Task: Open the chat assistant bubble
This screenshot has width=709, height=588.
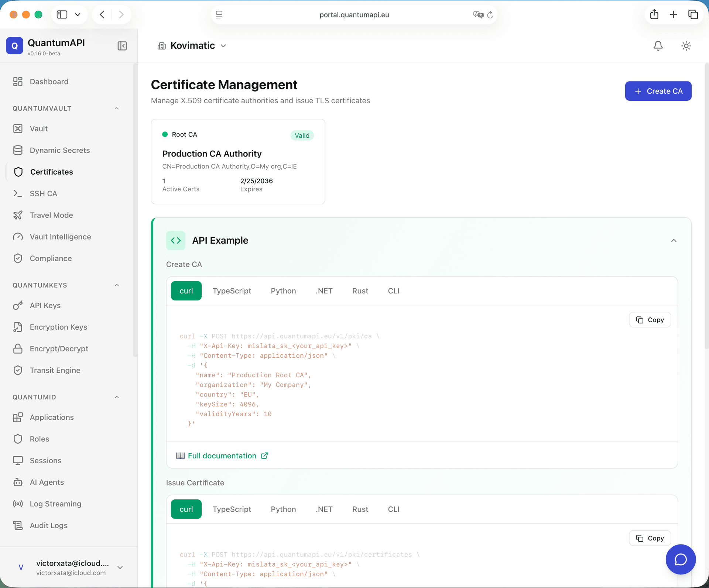Action: pos(681,560)
